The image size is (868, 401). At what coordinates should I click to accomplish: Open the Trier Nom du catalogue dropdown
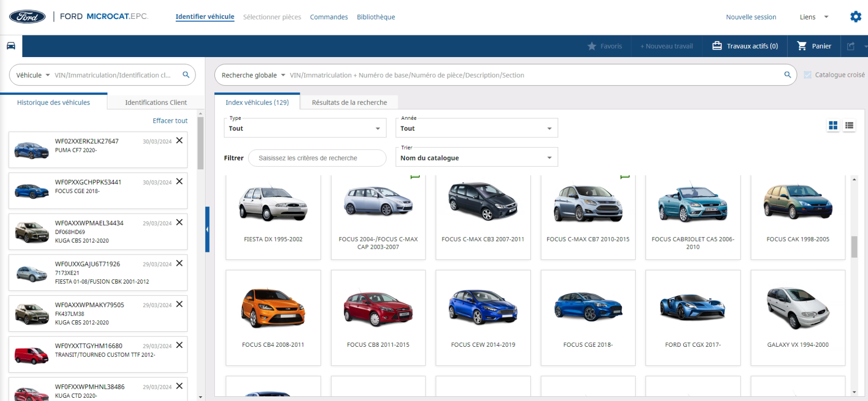tap(477, 158)
